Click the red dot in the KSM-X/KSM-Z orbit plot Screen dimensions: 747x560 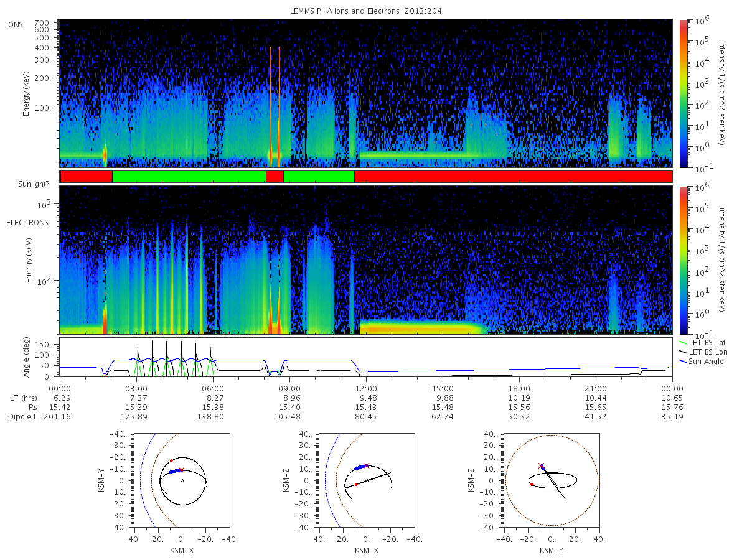(x=356, y=485)
